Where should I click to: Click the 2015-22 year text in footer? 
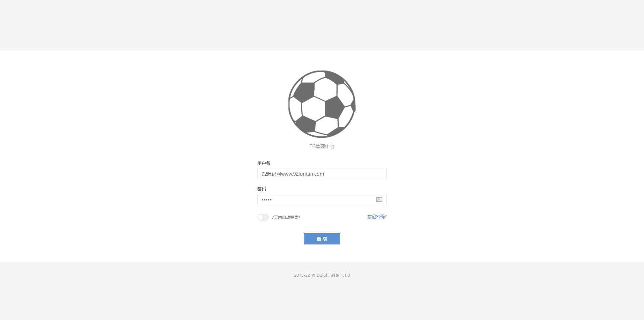point(302,275)
